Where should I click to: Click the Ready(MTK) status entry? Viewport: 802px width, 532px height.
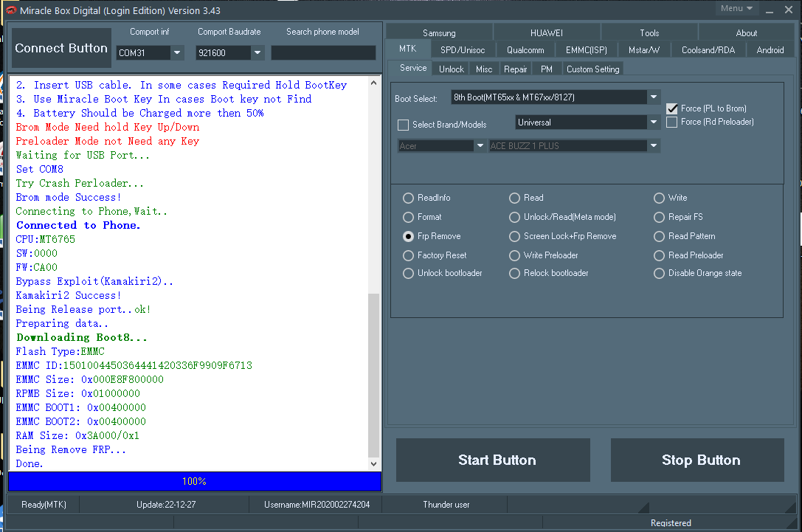tap(44, 505)
